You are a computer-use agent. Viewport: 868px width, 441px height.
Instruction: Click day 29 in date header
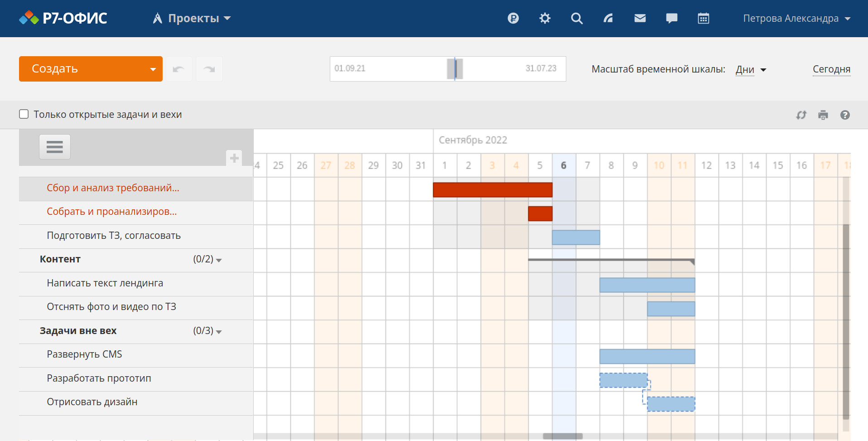(373, 165)
